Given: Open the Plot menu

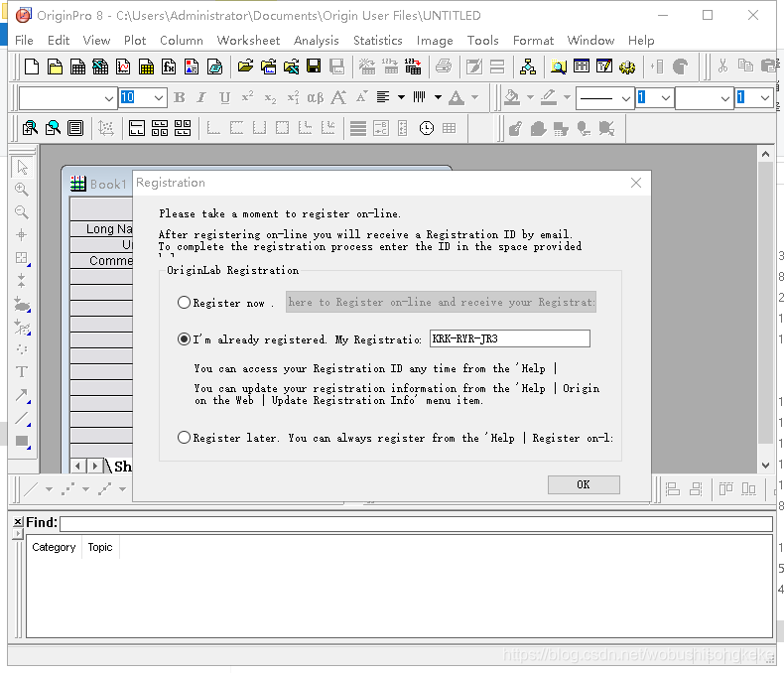Looking at the screenshot, I should click(x=135, y=41).
